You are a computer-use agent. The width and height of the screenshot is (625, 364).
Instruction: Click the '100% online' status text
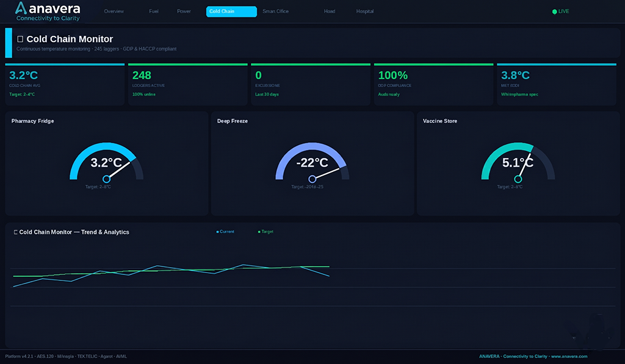[144, 95]
